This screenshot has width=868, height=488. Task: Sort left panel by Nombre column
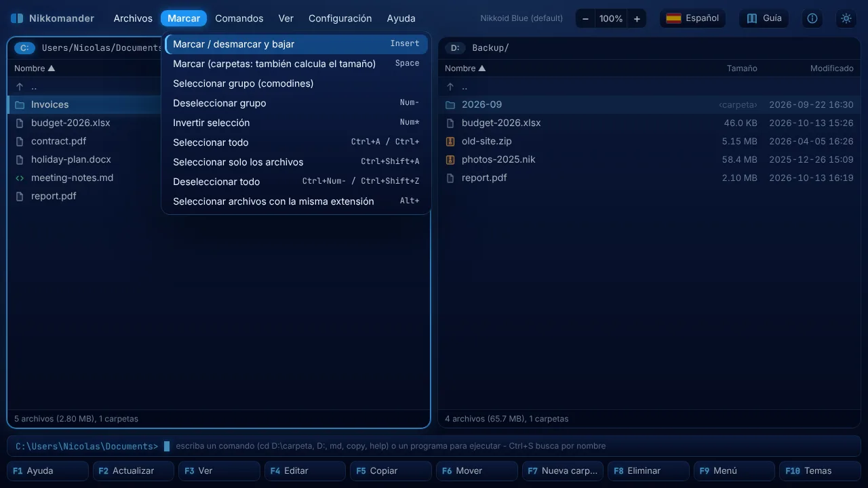(35, 68)
